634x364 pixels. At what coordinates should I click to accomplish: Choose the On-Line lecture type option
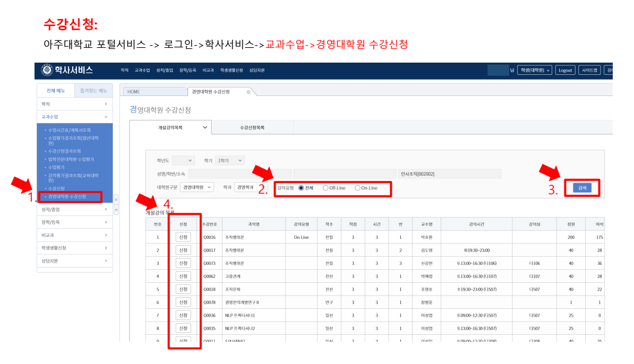tap(357, 188)
